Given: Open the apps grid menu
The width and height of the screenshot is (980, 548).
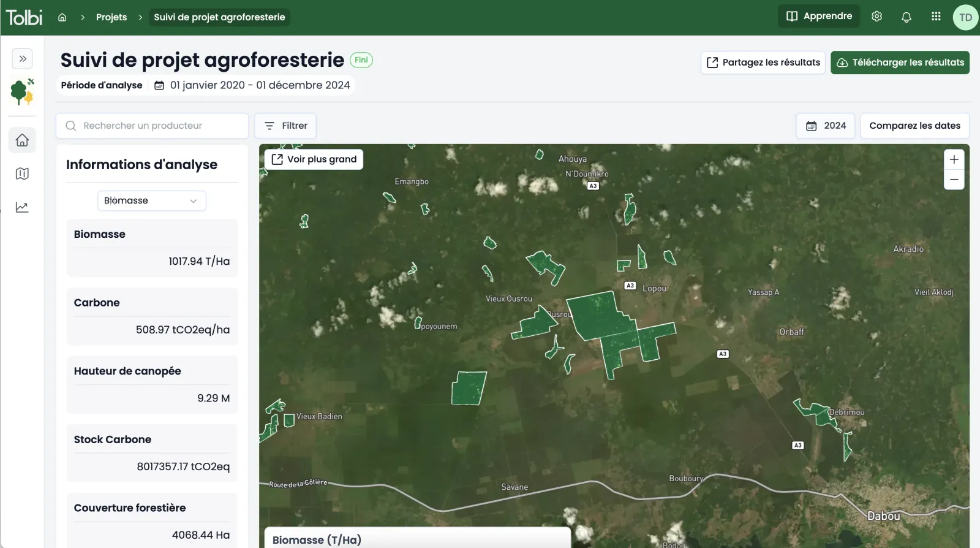Looking at the screenshot, I should click(x=936, y=17).
